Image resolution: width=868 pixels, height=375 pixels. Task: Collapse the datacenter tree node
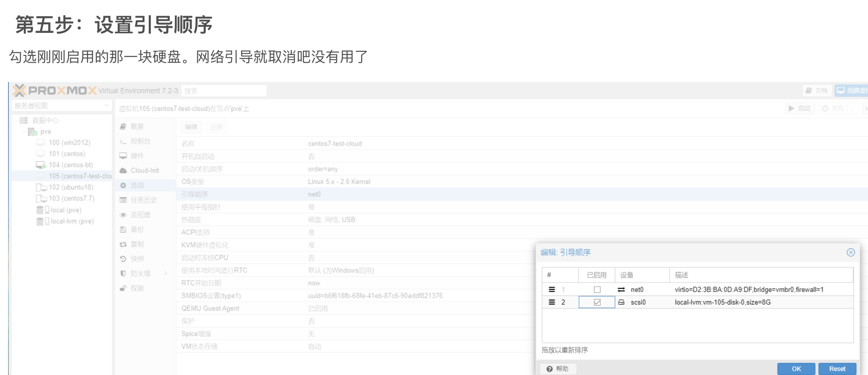(x=17, y=120)
